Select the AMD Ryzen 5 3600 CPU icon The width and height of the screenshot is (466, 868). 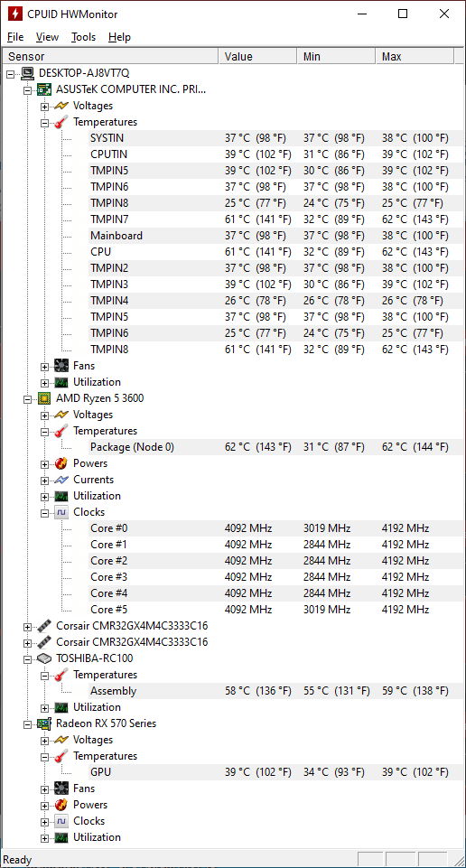pyautogui.click(x=44, y=398)
